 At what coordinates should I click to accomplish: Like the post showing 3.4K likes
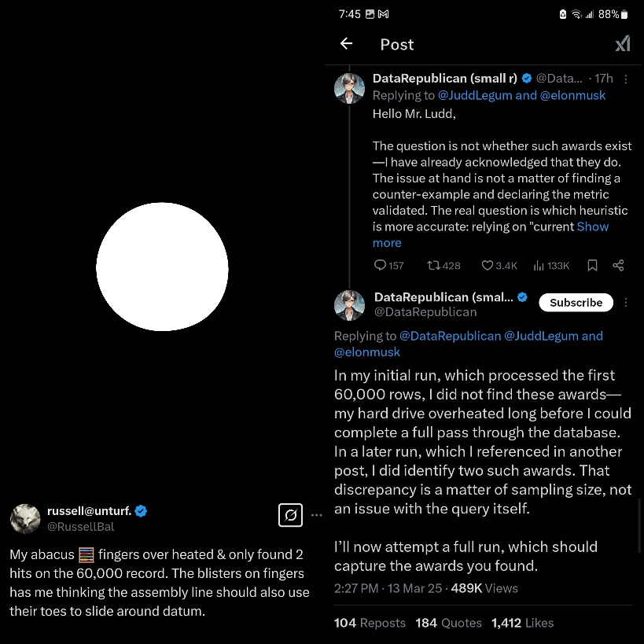coord(488,266)
